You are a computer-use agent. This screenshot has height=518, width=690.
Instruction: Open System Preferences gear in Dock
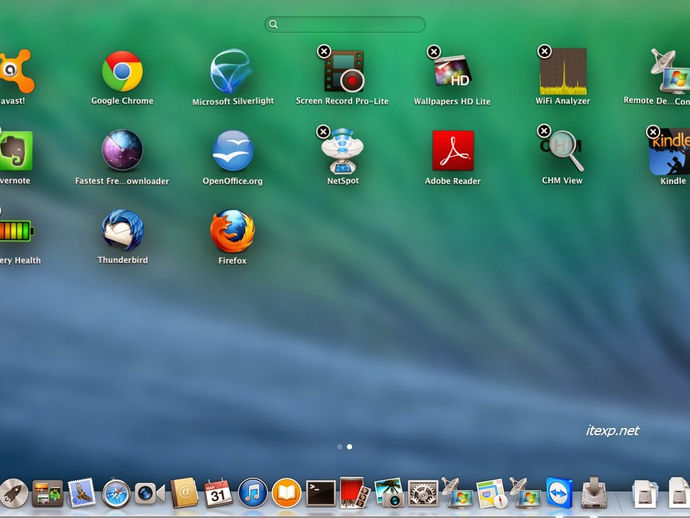pos(423,493)
